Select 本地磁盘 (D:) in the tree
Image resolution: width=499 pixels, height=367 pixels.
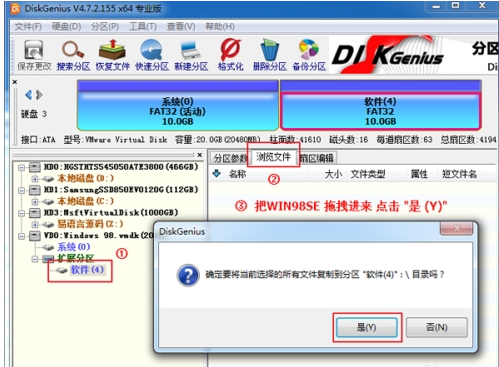(85, 178)
